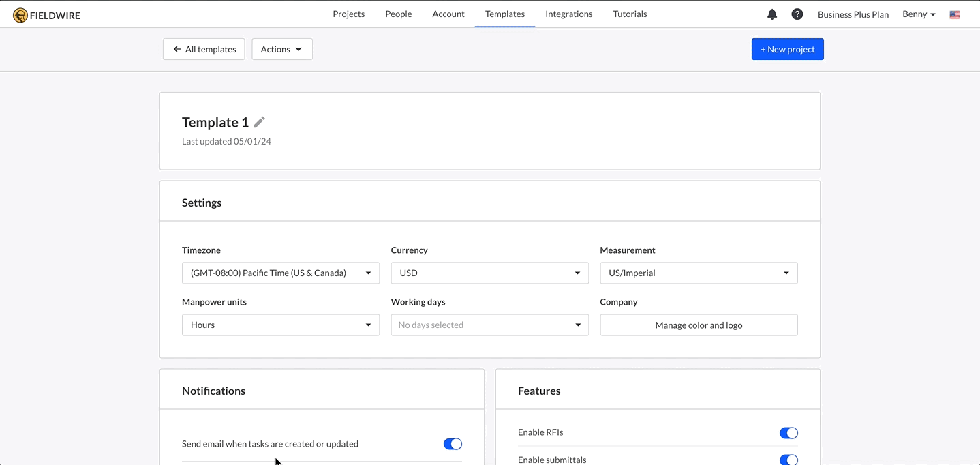Open the Manpower units selector
The width and height of the screenshot is (980, 465).
[280, 325]
